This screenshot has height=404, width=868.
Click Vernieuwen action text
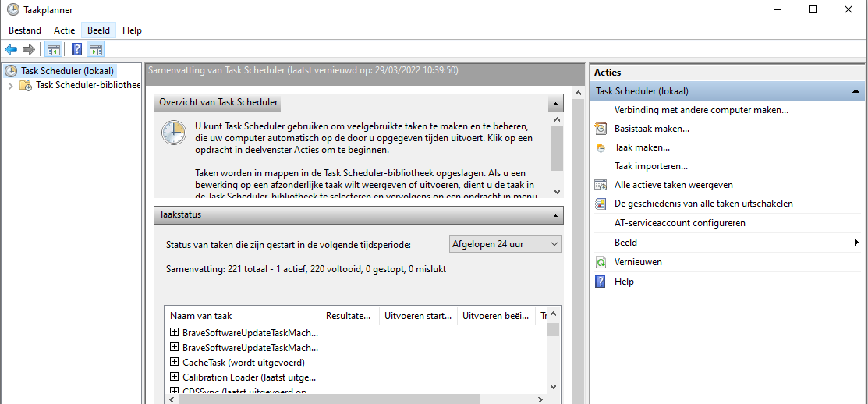638,262
